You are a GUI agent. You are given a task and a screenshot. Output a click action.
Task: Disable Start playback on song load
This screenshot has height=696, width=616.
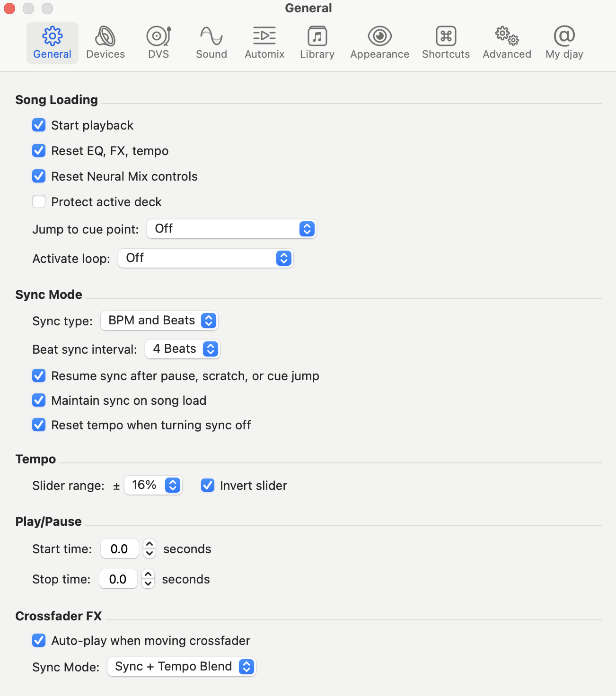pos(39,125)
